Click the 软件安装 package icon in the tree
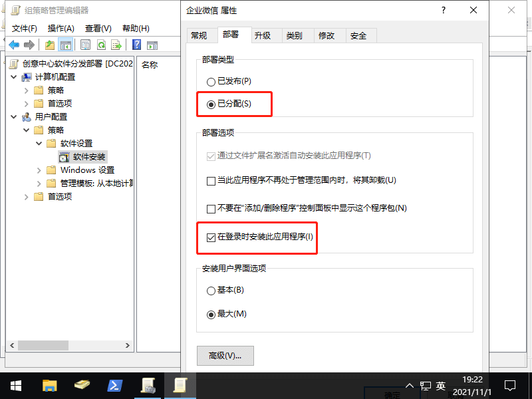 (x=64, y=157)
